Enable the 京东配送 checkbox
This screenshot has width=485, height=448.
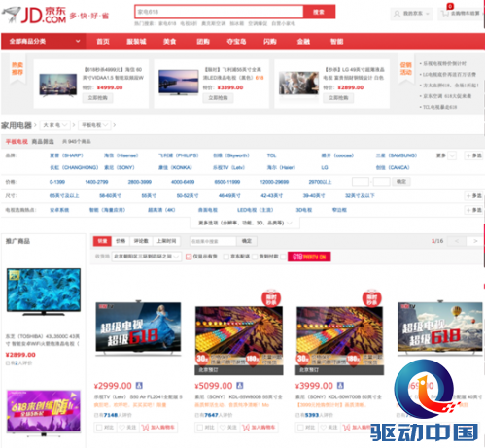point(226,257)
